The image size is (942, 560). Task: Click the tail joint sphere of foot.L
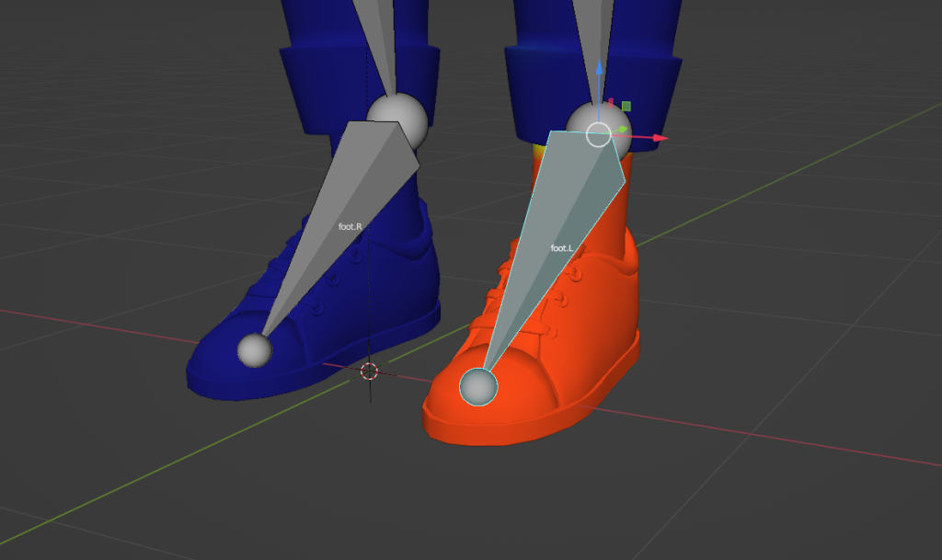pos(478,387)
